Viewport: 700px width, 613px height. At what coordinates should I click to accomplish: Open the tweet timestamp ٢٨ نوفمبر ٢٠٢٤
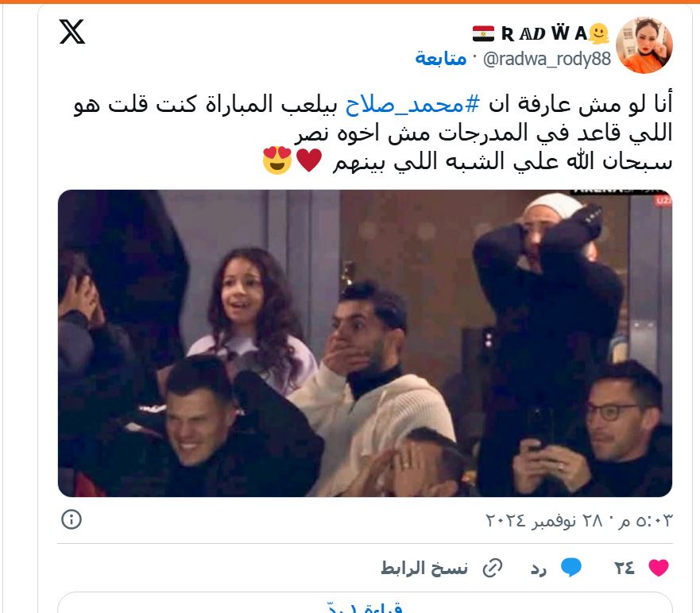click(578, 521)
